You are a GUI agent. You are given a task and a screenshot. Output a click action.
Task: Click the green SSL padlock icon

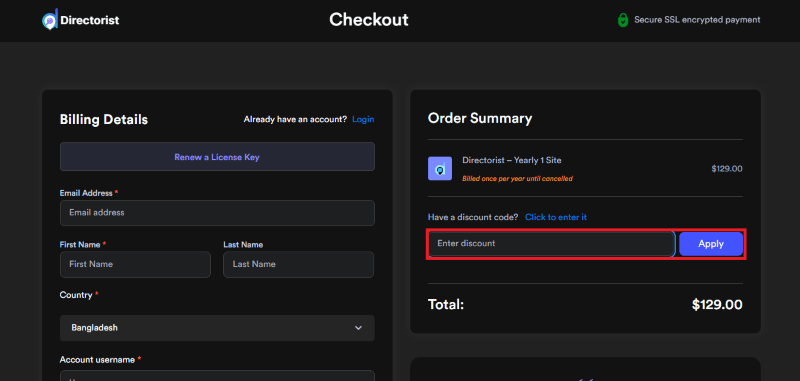coord(622,20)
